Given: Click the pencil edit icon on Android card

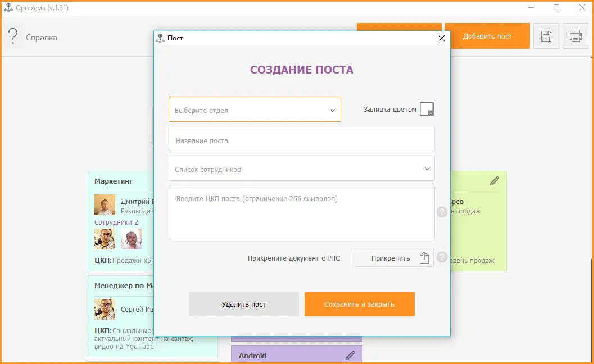Looking at the screenshot, I should 350,355.
